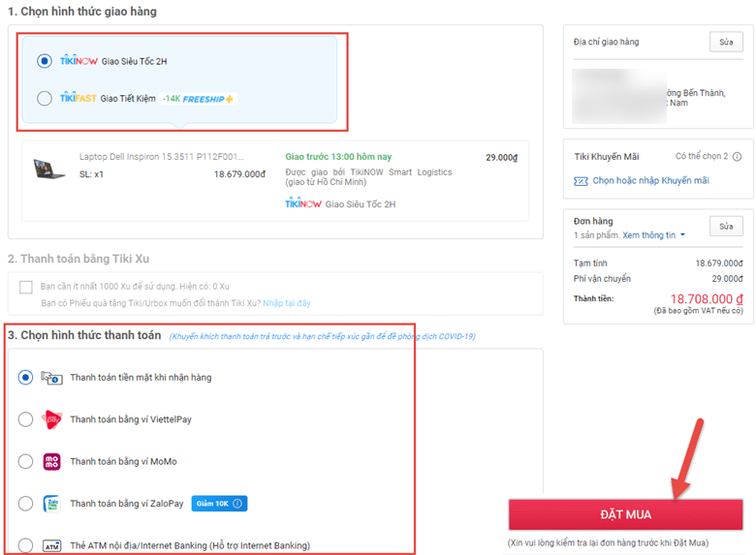756x555 pixels.
Task: Click the TikiNOW logo in the delivery options
Action: coord(79,61)
